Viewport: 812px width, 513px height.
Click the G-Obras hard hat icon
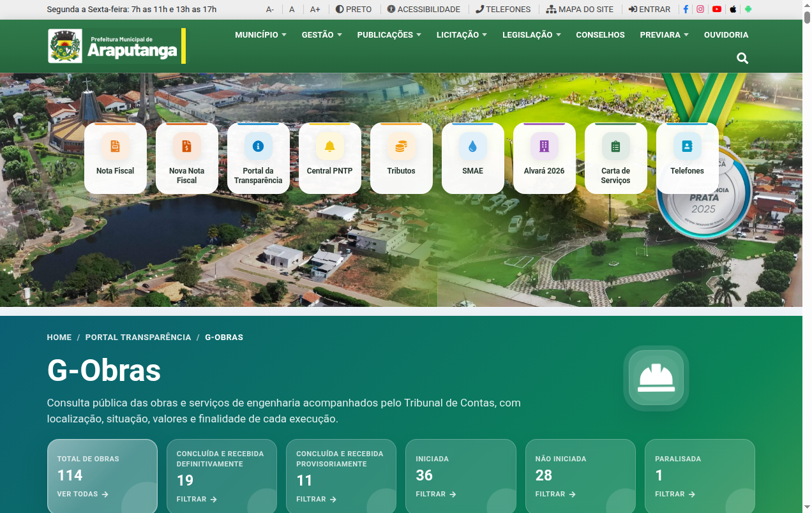[656, 378]
